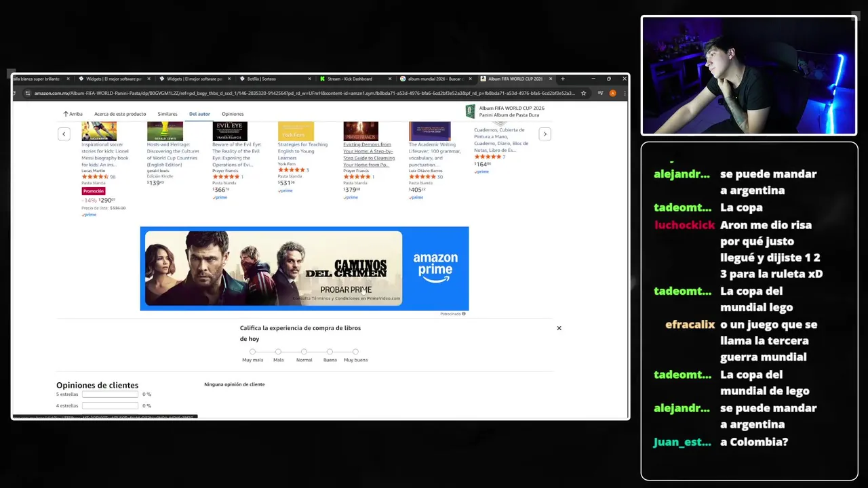The height and width of the screenshot is (488, 868).
Task: Click the York Fern yellow book cover
Action: [296, 131]
